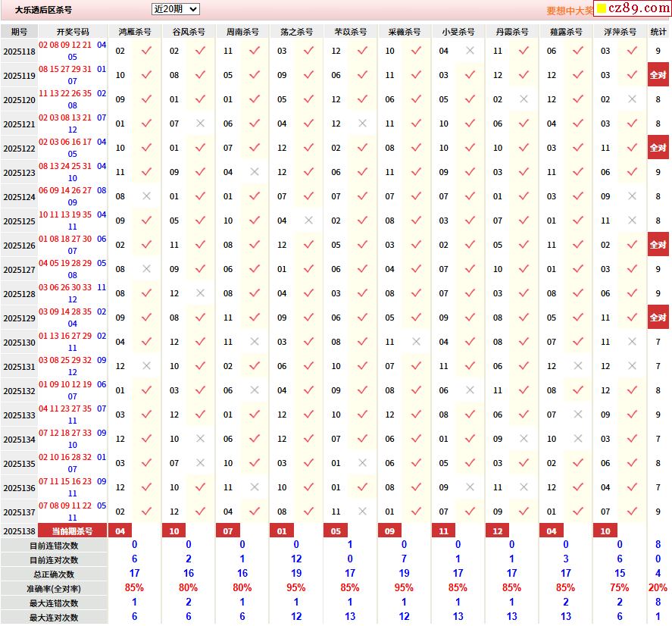Click the red 全对 badge in row 2025119

658,75
